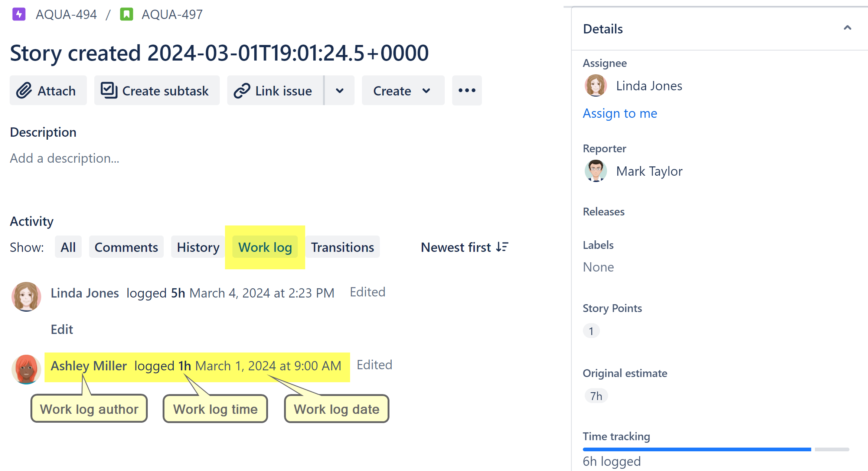Switch to the All activity tab
Image resolution: width=868 pixels, height=471 pixels.
(x=68, y=247)
